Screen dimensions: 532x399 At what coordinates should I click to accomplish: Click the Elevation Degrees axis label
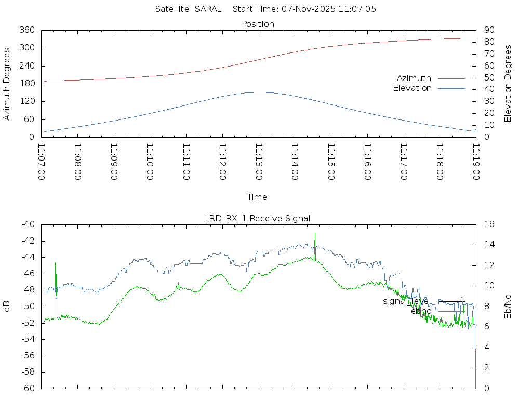pos(508,84)
